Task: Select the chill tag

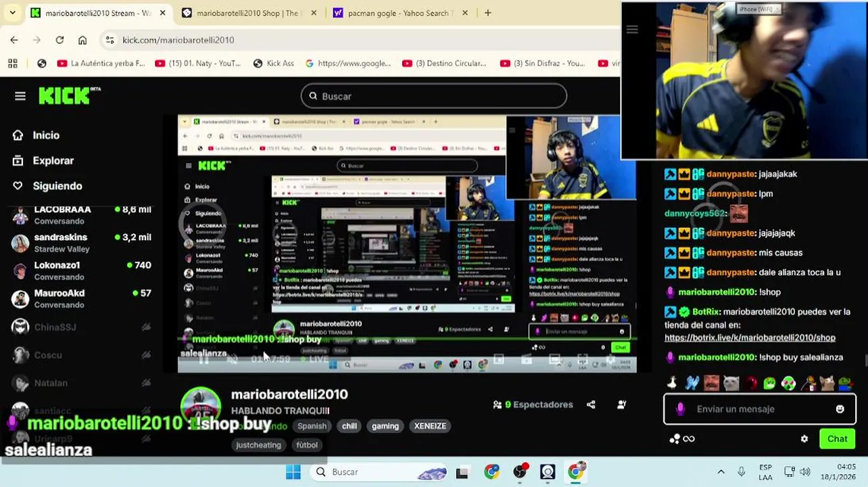Action: pos(349,426)
